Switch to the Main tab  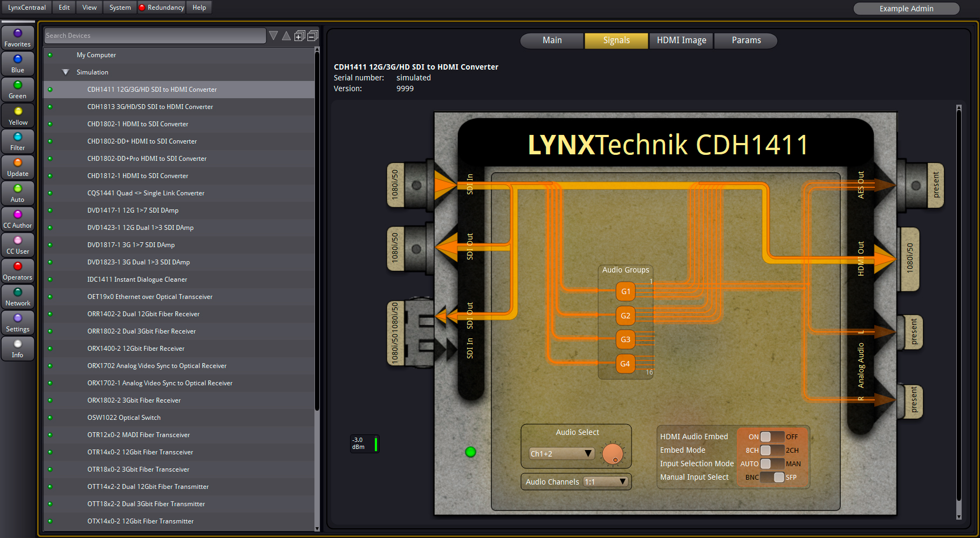pos(552,40)
